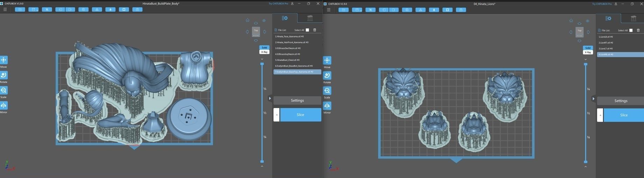This screenshot has width=644, height=178.
Task: Switch to X-Ray view in Lions window
Action: tap(588, 52)
